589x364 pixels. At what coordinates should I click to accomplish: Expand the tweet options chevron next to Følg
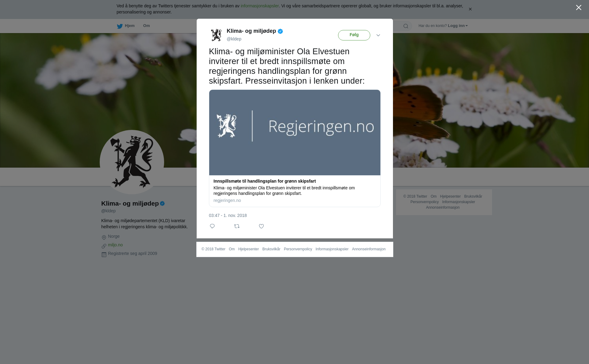coord(378,35)
